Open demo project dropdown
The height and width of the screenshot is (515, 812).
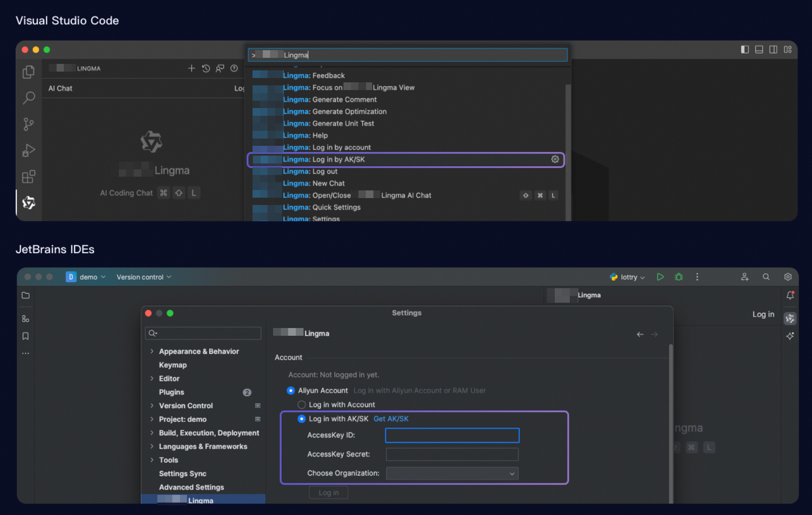(86, 277)
